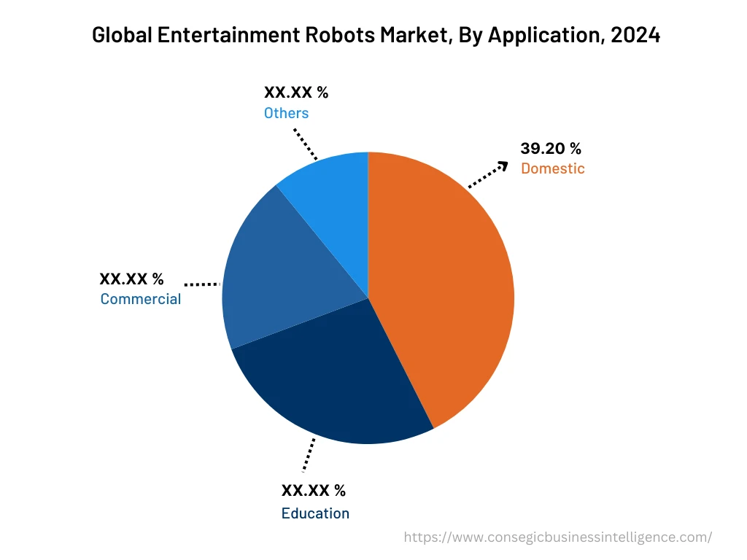Click the dotted line near Commercial
Screen dimensions: 747x560
[x=201, y=284]
